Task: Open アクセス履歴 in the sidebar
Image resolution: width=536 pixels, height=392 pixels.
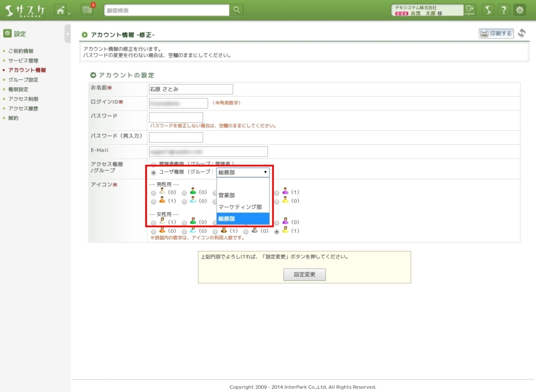Action: tap(23, 108)
